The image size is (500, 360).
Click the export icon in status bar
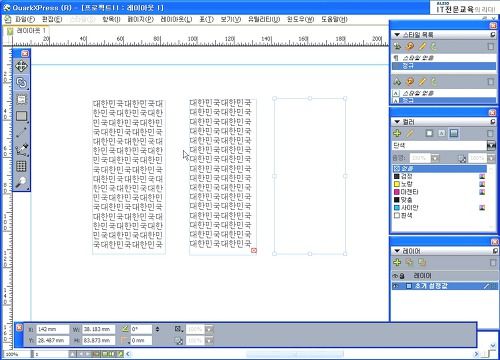tap(120, 354)
